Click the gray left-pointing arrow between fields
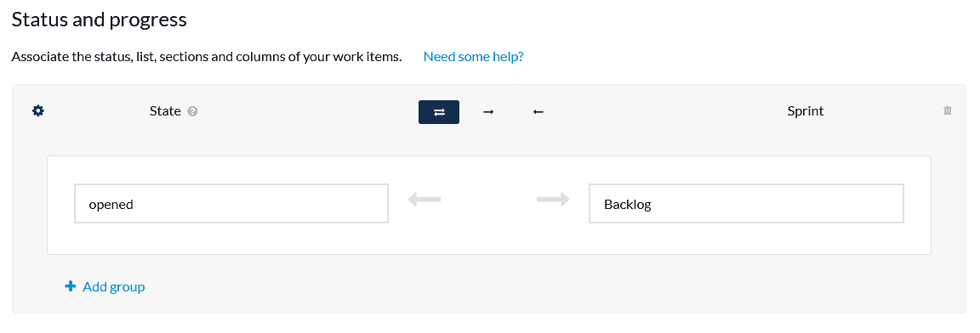 click(424, 200)
